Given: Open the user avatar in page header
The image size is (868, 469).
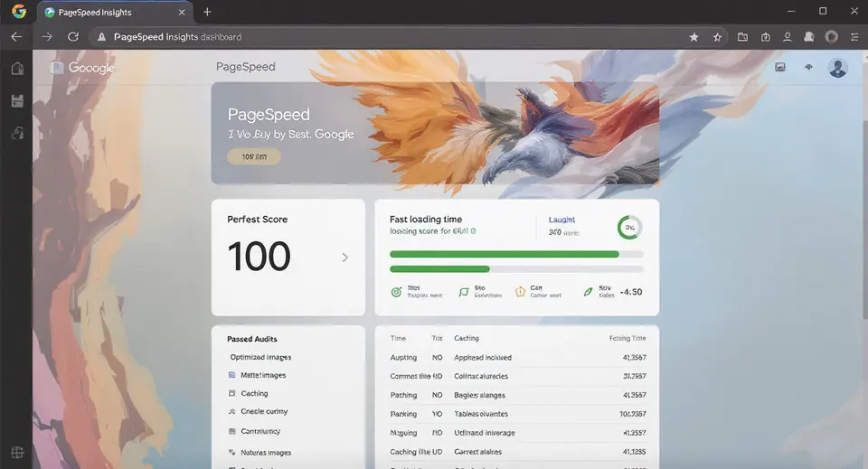Looking at the screenshot, I should [837, 68].
